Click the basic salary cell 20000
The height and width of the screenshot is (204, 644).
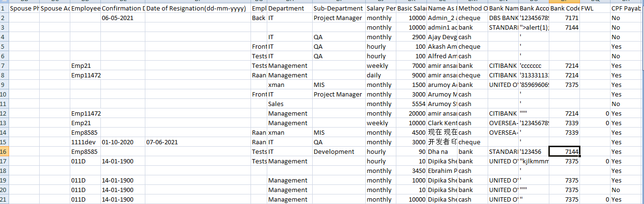coord(411,113)
